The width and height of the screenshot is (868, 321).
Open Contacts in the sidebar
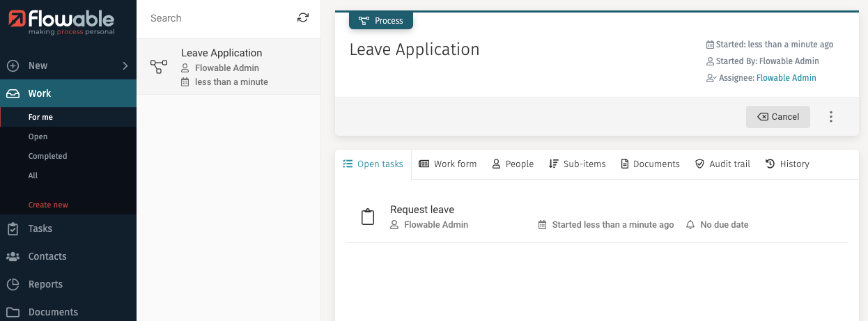(x=47, y=256)
